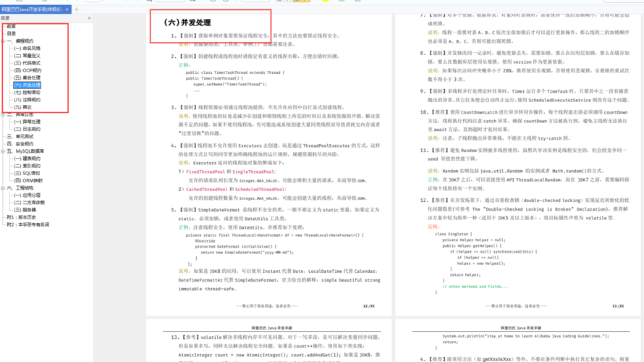Open 附1：版本历史 in the outline
Image resolution: width=644 pixels, height=362 pixels.
tap(22, 217)
